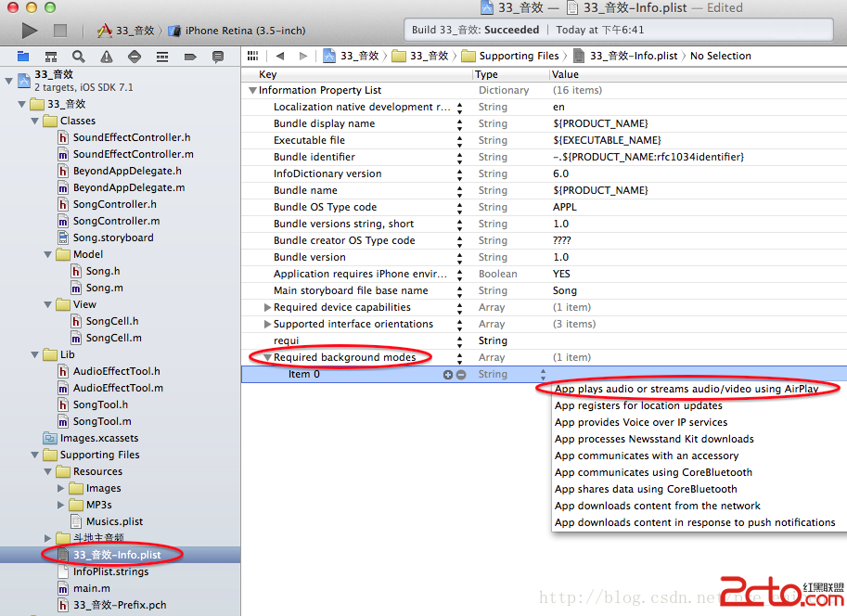Switch to the Breakpoint navigator icon
Viewport: 847px width, 616px height.
pos(190,57)
